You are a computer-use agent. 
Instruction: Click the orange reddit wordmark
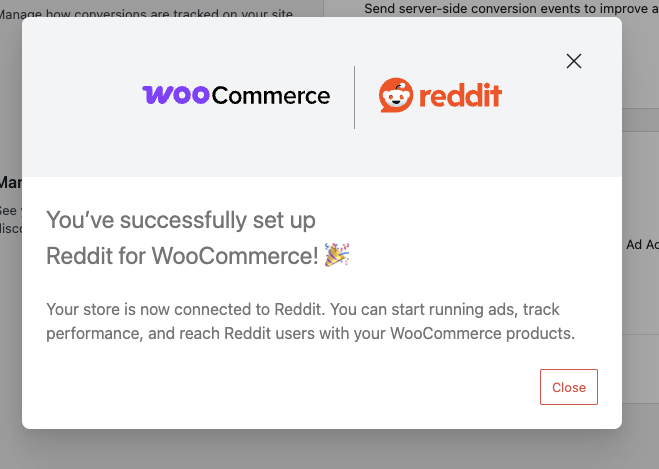[x=460, y=97]
